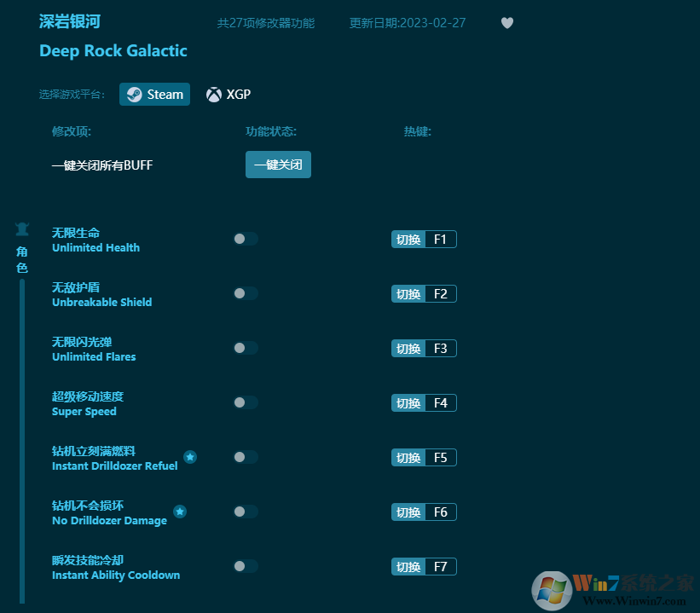The image size is (700, 613).
Task: Click the 深岩银河 game title
Action: click(70, 21)
